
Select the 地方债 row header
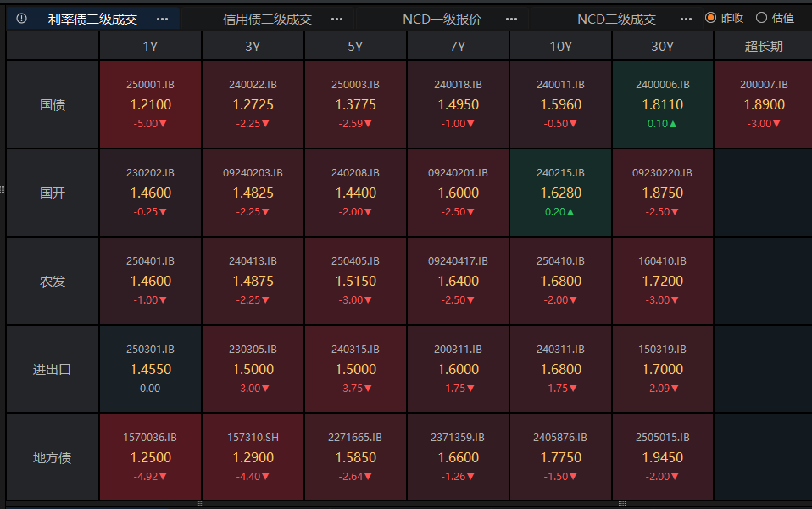pos(53,457)
